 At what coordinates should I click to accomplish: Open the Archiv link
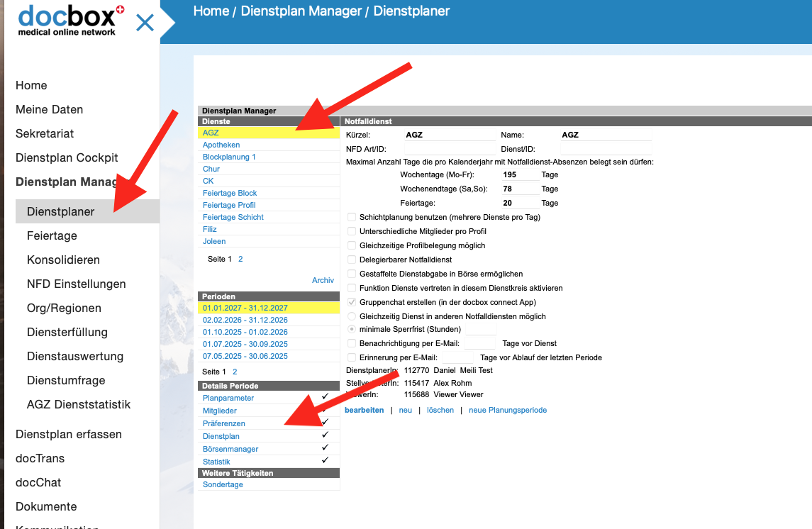click(x=323, y=280)
